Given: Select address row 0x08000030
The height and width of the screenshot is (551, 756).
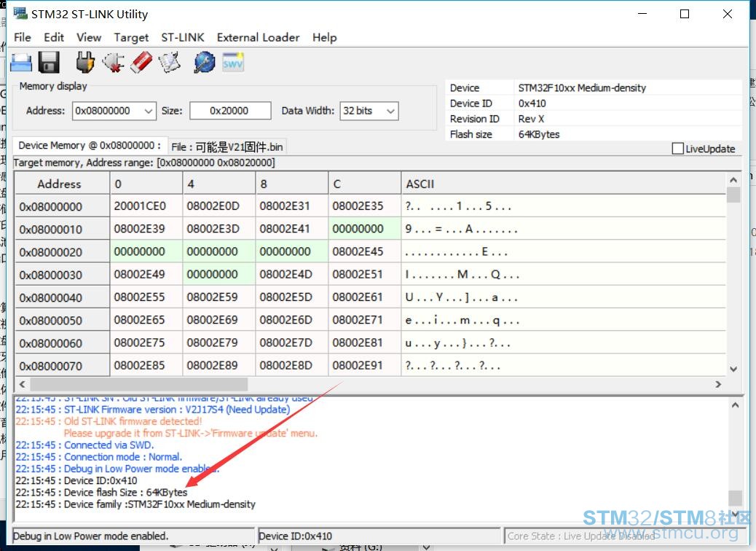Looking at the screenshot, I should point(62,275).
